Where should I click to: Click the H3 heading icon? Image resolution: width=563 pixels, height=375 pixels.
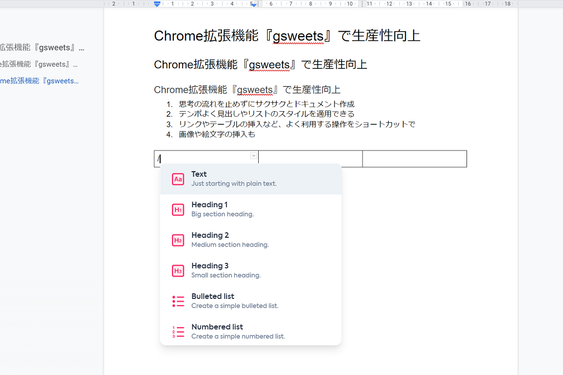pyautogui.click(x=178, y=270)
